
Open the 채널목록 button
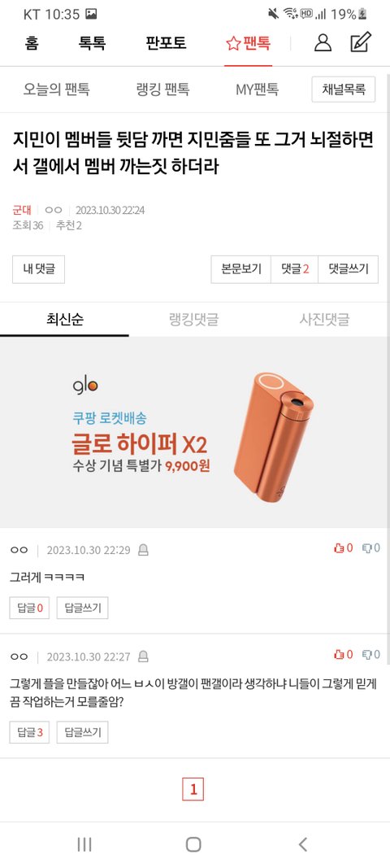click(x=344, y=89)
